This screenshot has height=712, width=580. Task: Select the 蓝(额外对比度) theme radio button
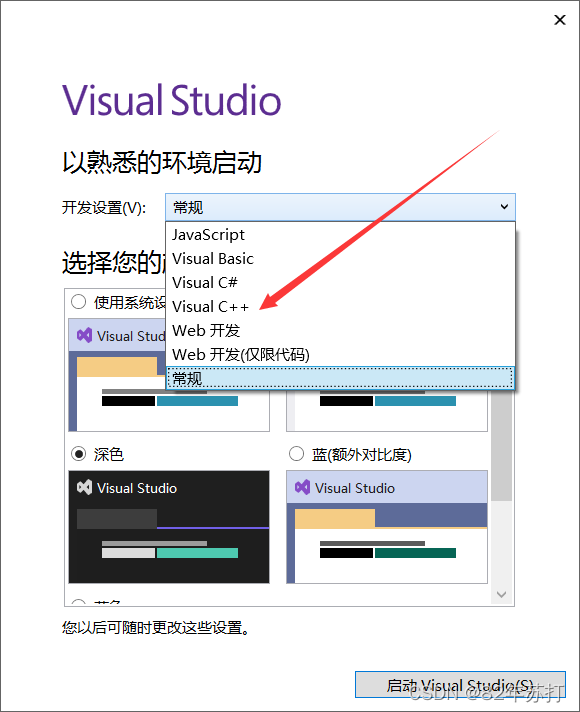click(297, 454)
